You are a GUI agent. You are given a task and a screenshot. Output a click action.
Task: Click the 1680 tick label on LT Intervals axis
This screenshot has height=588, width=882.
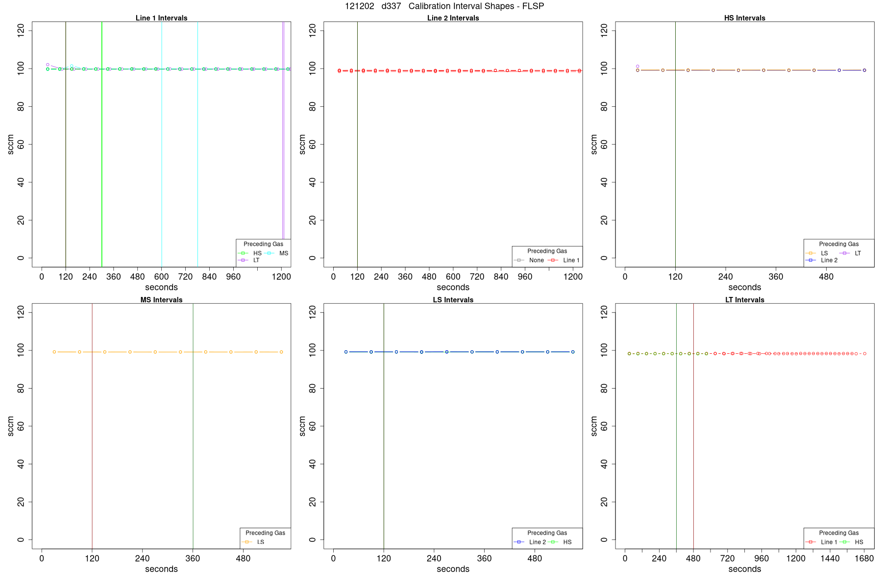(864, 558)
